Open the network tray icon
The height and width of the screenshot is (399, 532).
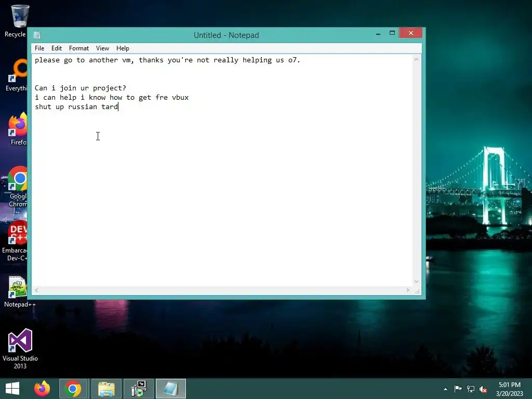(471, 389)
